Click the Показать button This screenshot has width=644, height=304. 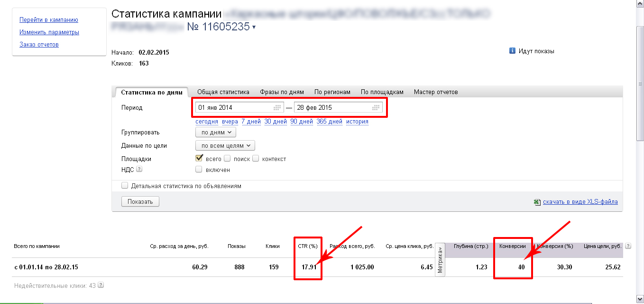tap(140, 201)
